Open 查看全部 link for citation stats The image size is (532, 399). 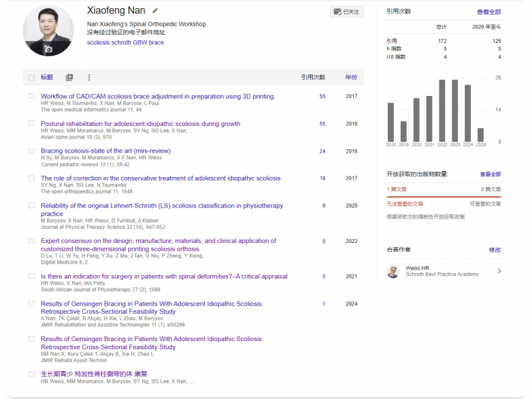click(x=488, y=12)
